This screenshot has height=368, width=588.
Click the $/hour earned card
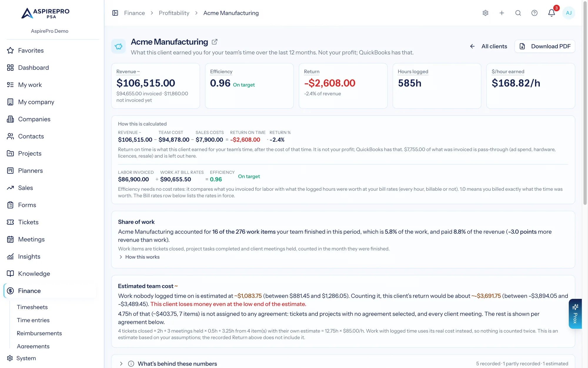pyautogui.click(x=531, y=86)
